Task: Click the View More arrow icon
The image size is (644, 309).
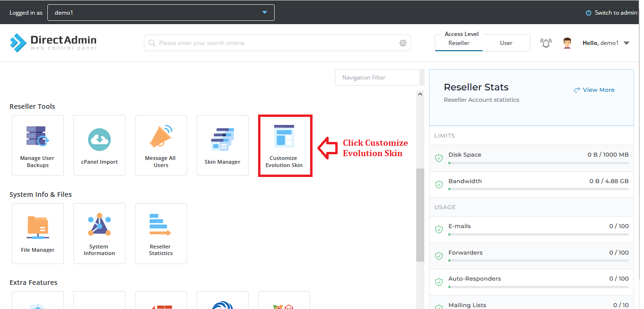Action: (x=577, y=90)
